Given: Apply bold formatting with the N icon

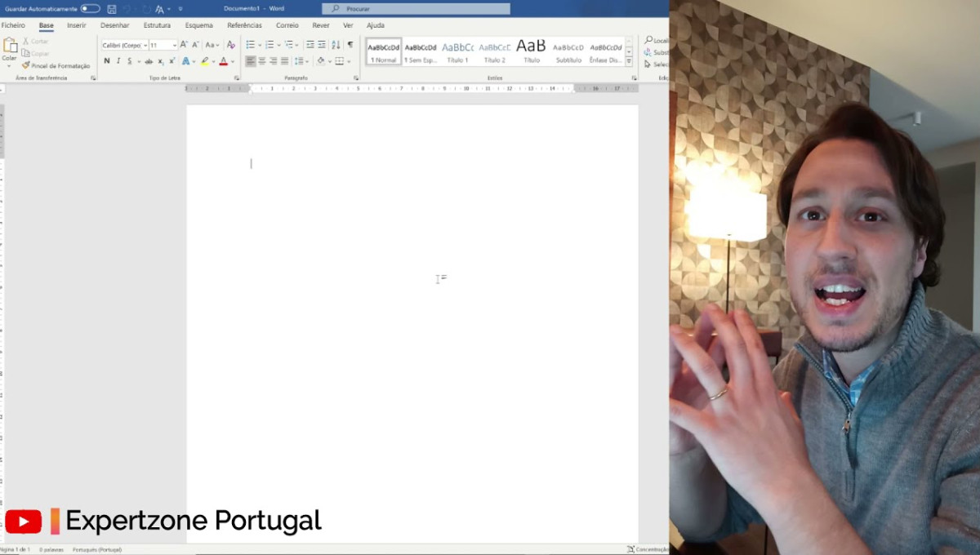Looking at the screenshot, I should 107,60.
